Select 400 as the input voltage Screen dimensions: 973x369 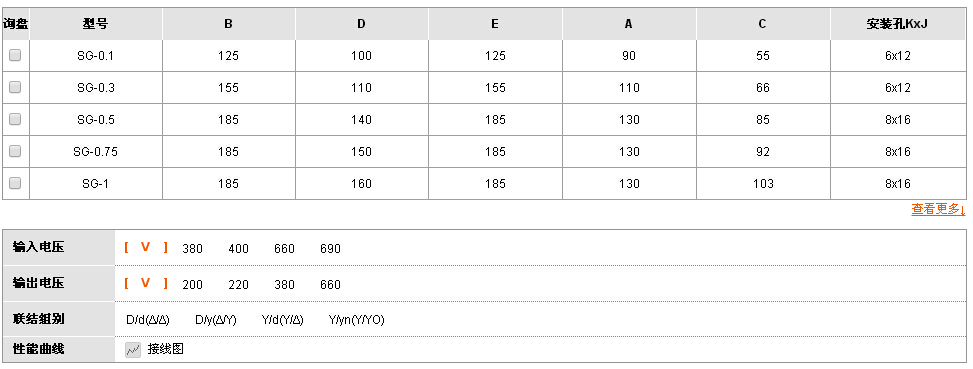pos(238,249)
